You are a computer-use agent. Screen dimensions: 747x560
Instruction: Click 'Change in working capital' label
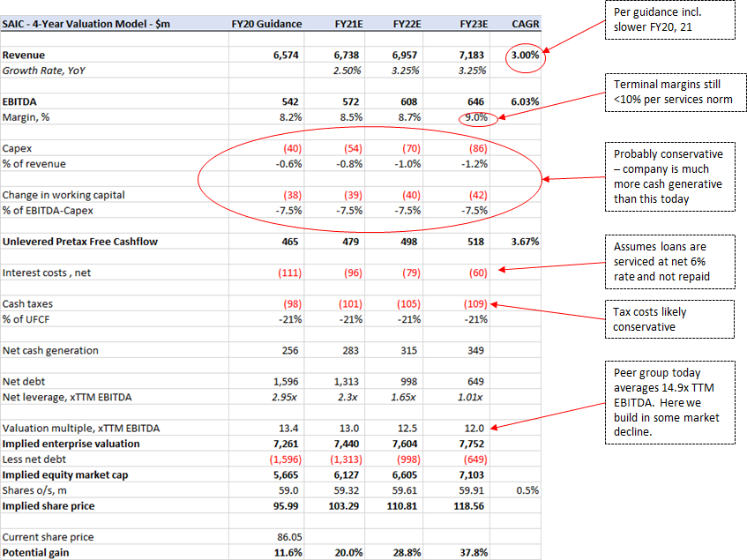coord(63,195)
